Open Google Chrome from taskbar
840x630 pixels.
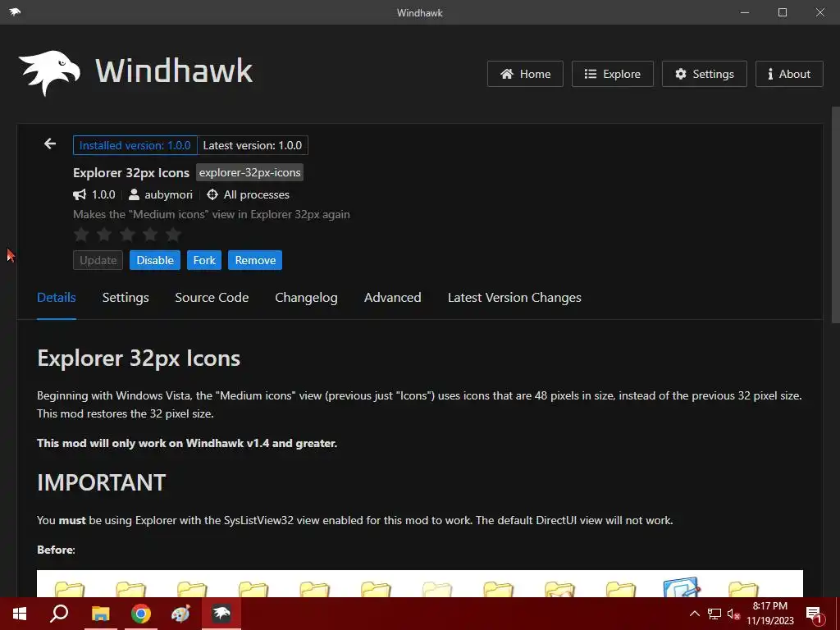coord(141,614)
